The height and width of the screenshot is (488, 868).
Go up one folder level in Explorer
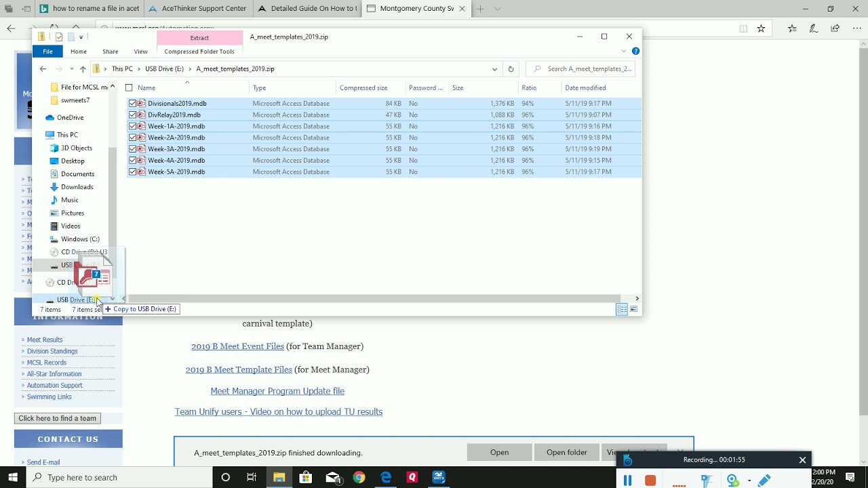[83, 68]
